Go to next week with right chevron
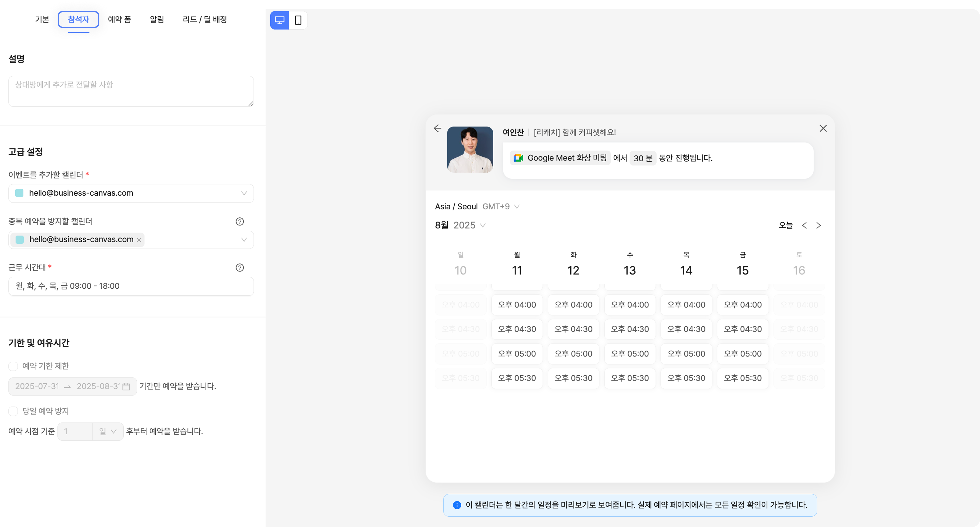 tap(819, 225)
